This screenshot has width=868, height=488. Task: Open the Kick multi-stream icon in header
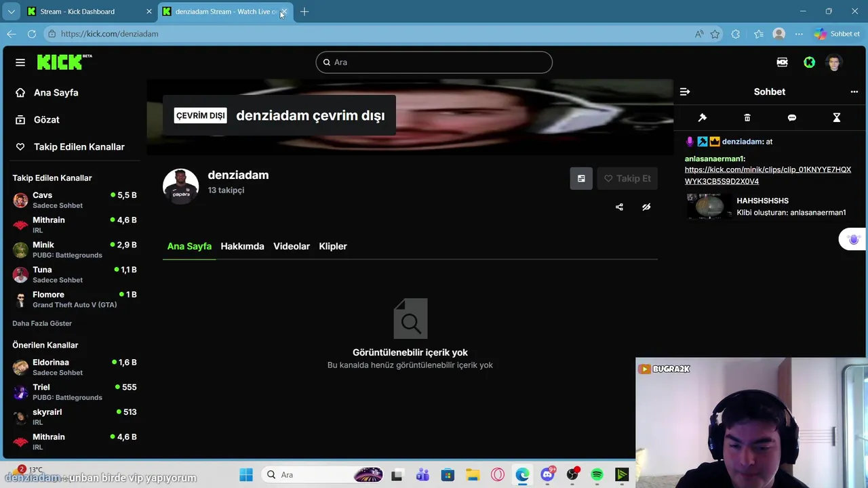(782, 62)
